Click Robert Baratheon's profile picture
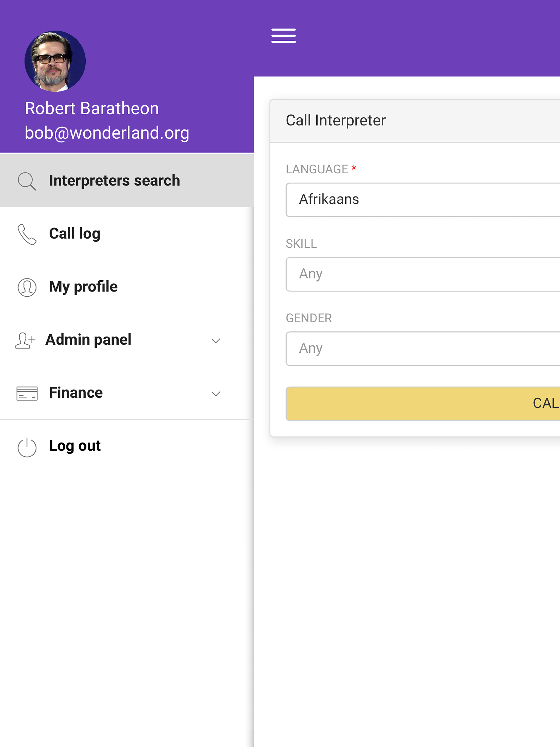This screenshot has width=560, height=747. [56, 61]
